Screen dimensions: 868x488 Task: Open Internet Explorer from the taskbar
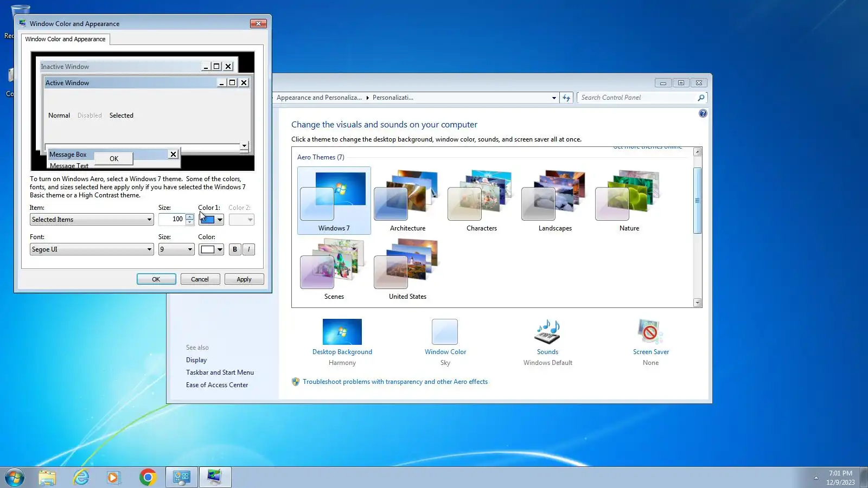81,477
